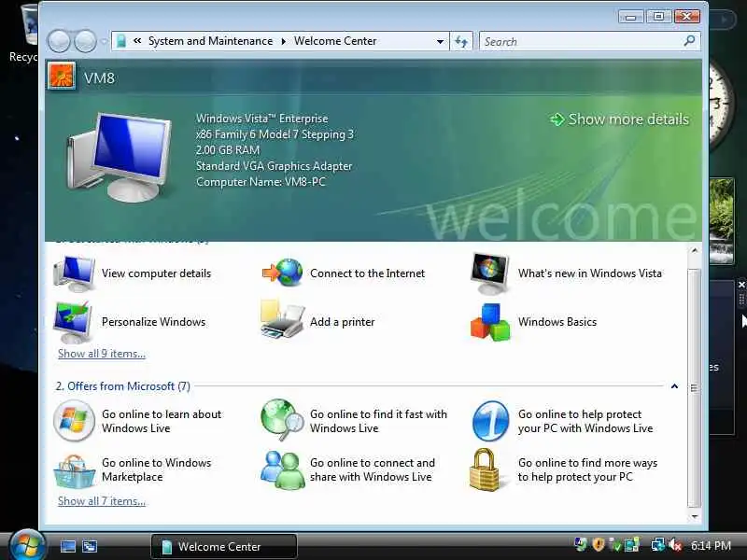Image resolution: width=747 pixels, height=560 pixels.
Task: Open View computer details icon
Action: pyautogui.click(x=74, y=273)
